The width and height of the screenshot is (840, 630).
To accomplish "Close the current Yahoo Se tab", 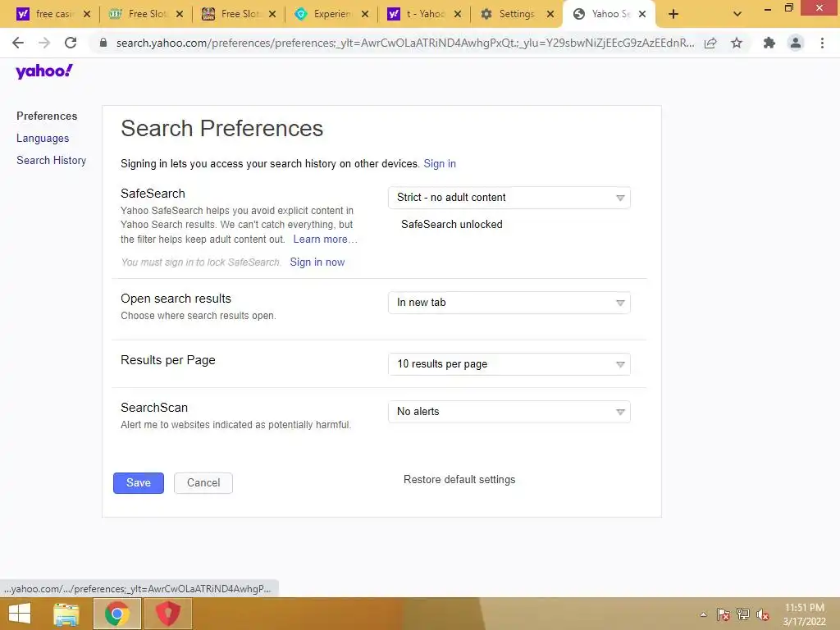I will click(642, 15).
